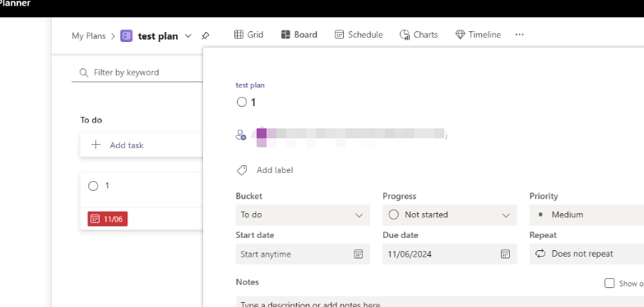The image size is (644, 307).
Task: Click the Start anytime date field
Action: point(303,254)
